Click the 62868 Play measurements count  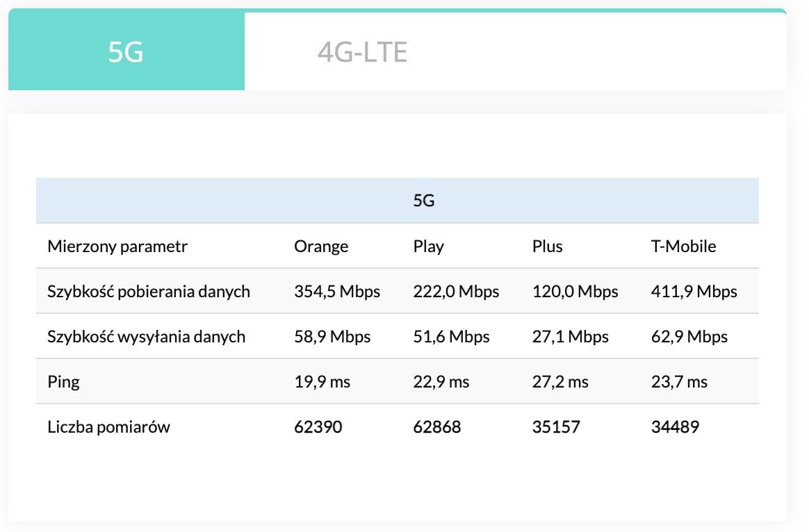coord(436,426)
